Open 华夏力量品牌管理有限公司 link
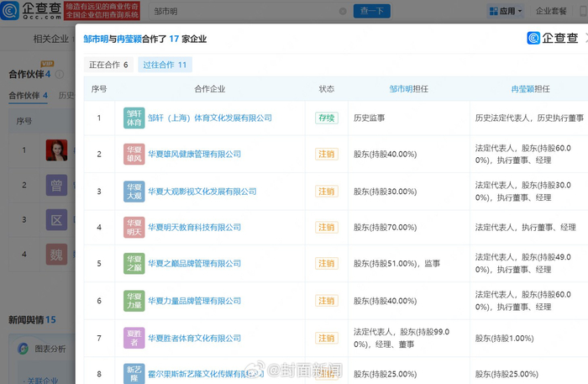The height and width of the screenshot is (384, 588). [x=194, y=301]
